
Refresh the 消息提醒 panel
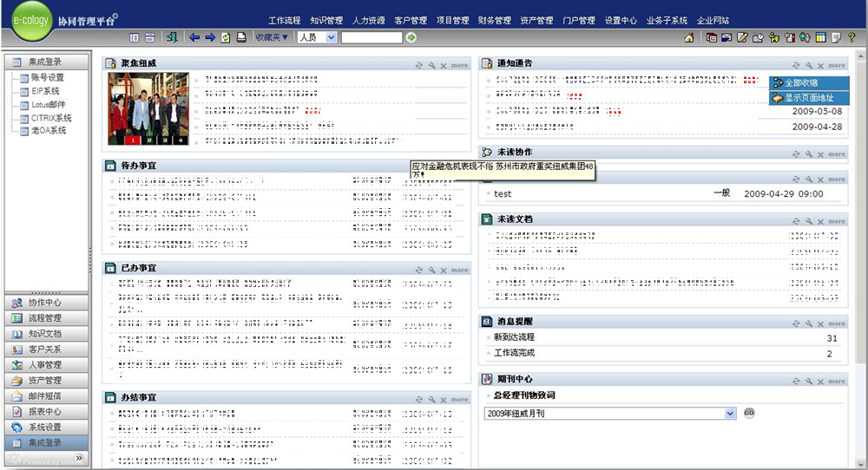point(796,323)
